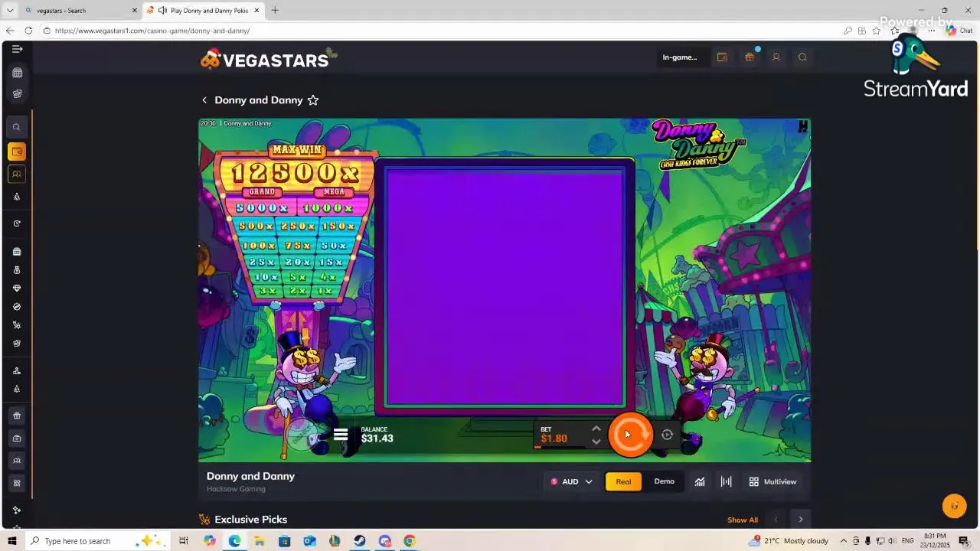Open the weather widget showing 21°C

(789, 541)
